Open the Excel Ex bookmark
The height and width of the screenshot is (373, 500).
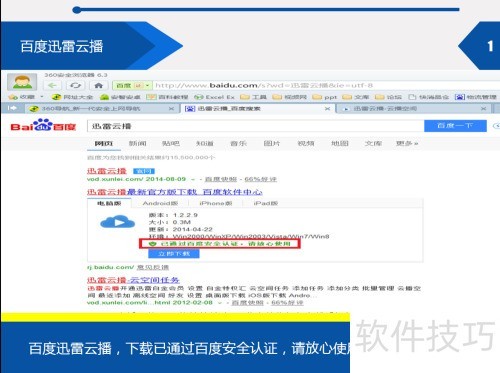pos(215,97)
